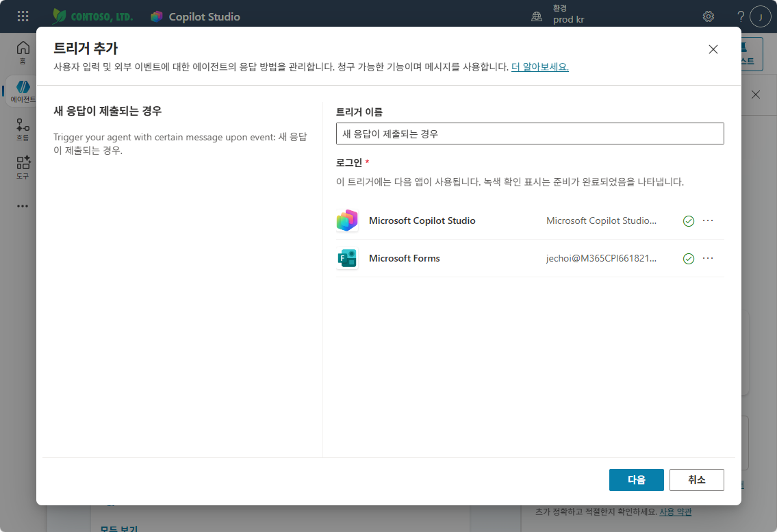777x532 pixels.
Task: Click the Microsoft Copilot Studio app icon
Action: [347, 220]
